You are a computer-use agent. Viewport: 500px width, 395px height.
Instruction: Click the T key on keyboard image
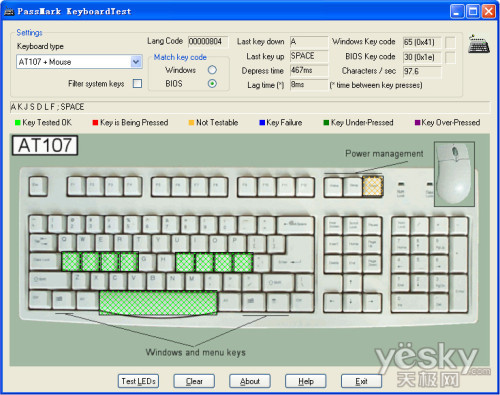142,243
